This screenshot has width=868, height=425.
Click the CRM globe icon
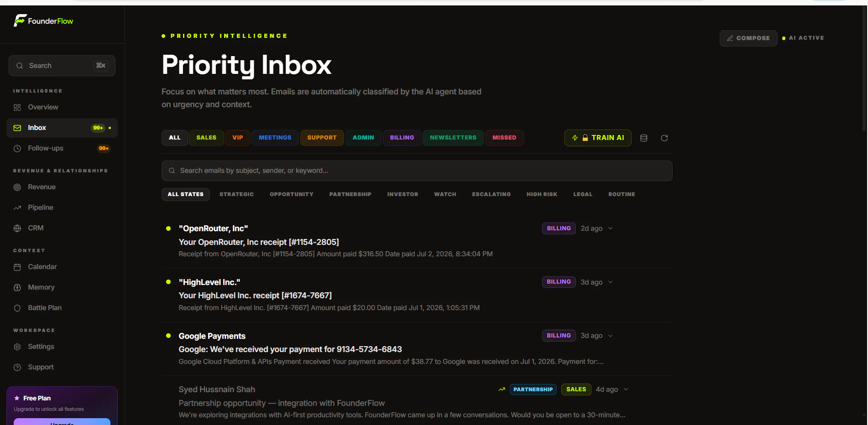17,228
